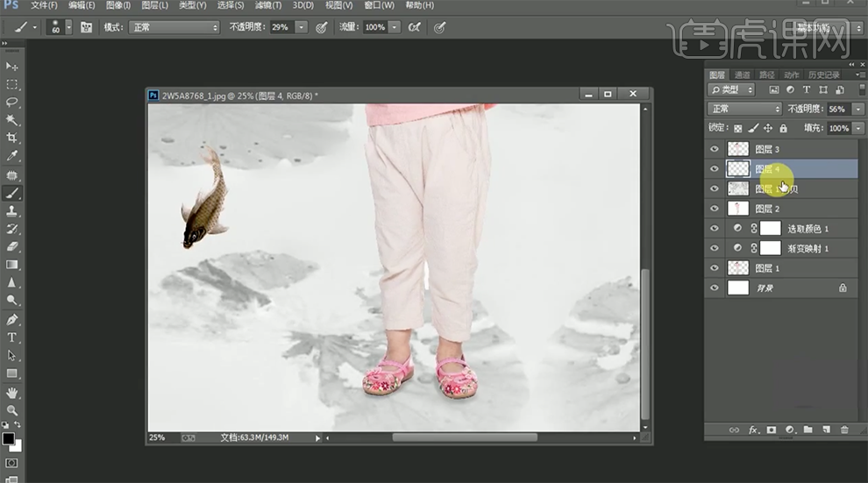Hide the 图层 3 layer
This screenshot has height=483, width=868.
[x=714, y=149]
